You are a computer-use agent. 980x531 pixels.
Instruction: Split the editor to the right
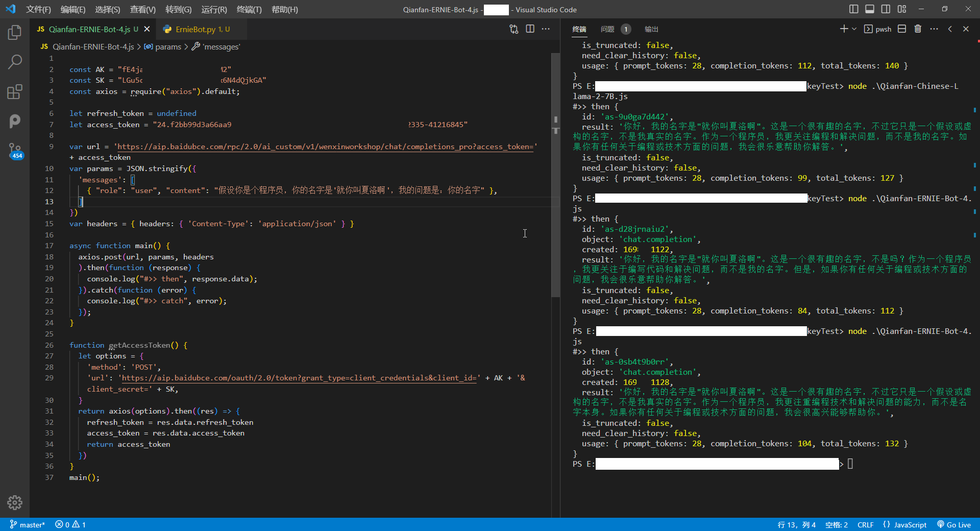pos(530,29)
